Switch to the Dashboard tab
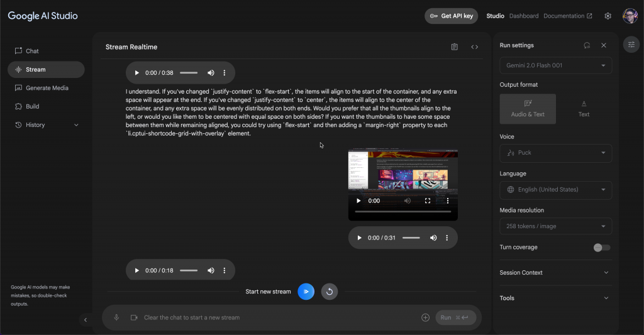 [x=523, y=16]
